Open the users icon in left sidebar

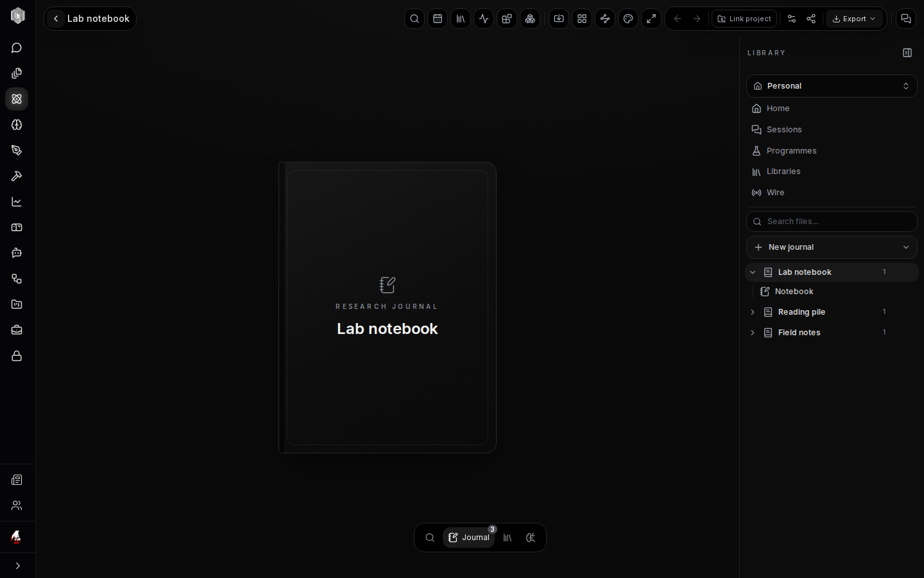click(17, 505)
